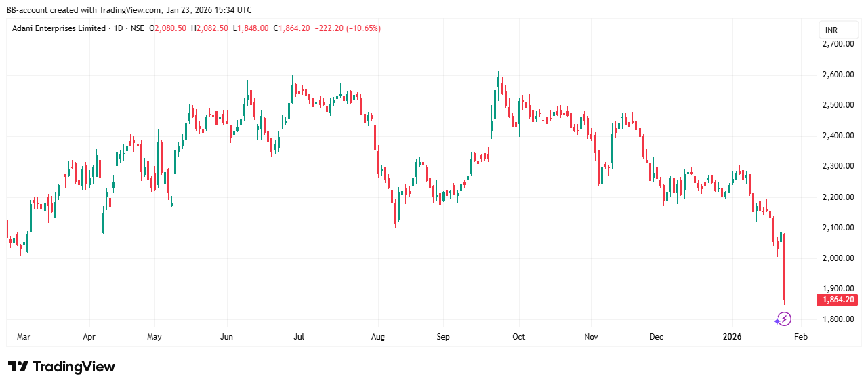
Task: Click the 2,000.00 price scale label
Action: [838, 258]
